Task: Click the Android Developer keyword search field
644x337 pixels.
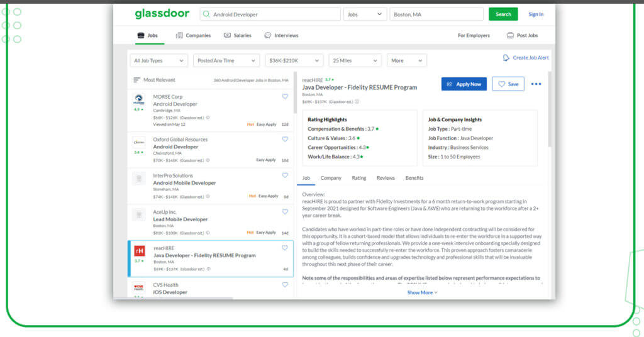Action: click(270, 14)
